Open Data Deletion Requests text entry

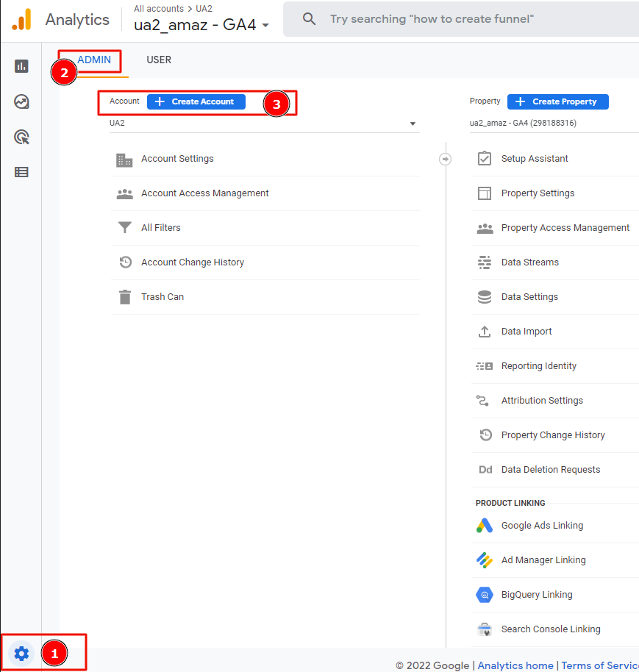coord(551,470)
